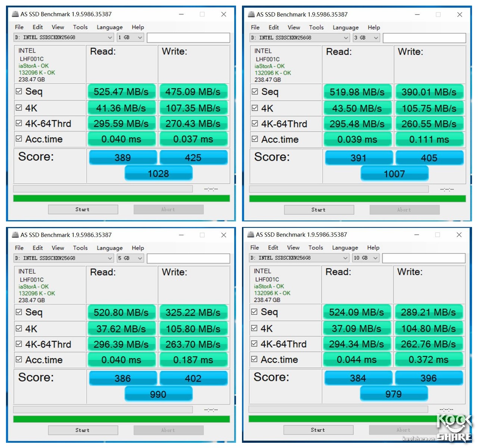Screen dimensions: 478x448
Task: Click the AS SSD icon on the 5 GB window
Action: point(15,234)
